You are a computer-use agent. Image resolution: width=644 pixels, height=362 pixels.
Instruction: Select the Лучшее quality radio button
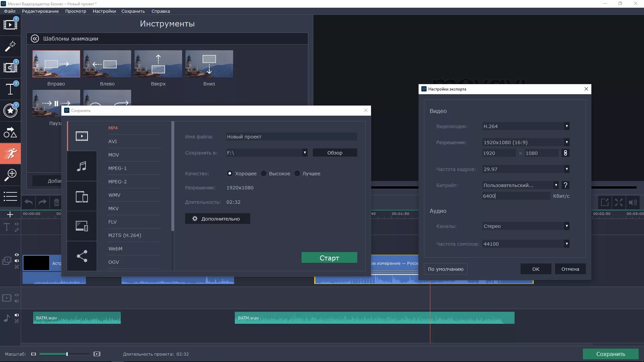pos(297,173)
